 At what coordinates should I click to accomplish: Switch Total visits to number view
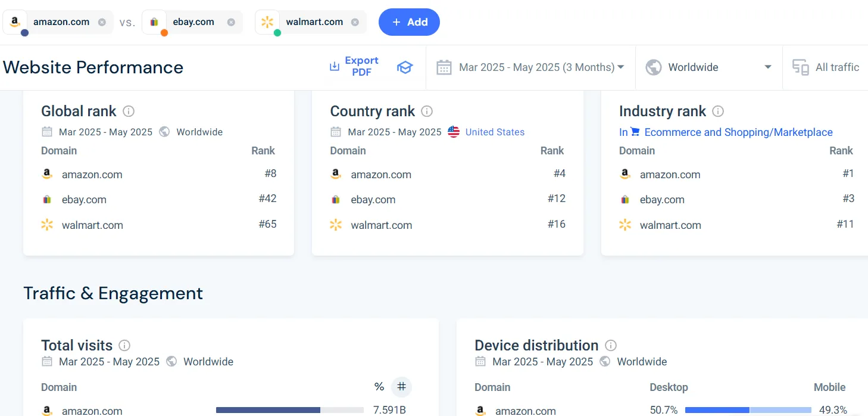401,387
